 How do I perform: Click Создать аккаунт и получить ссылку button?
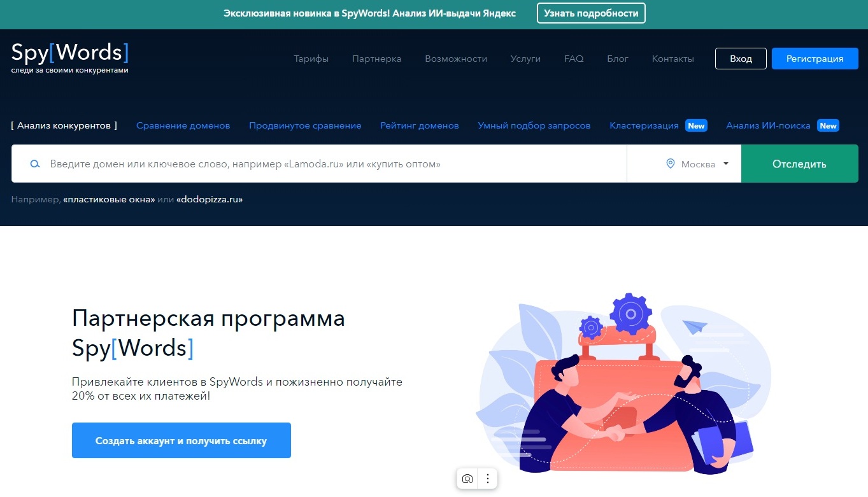(181, 440)
